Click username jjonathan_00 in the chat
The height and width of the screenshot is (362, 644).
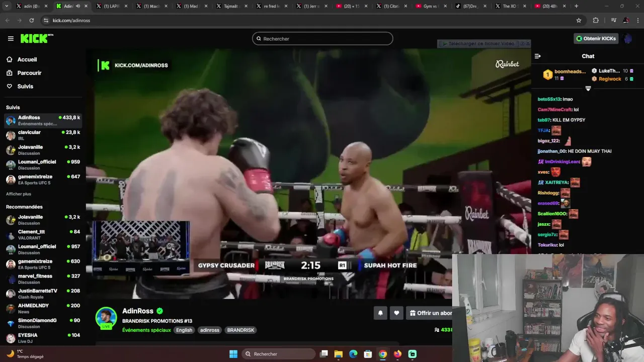coord(552,151)
